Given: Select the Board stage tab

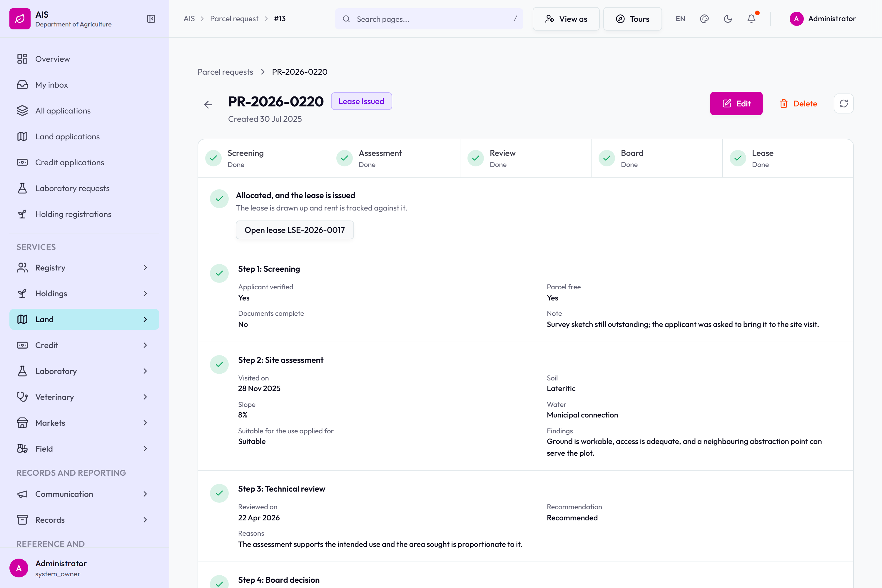Looking at the screenshot, I should [x=657, y=158].
